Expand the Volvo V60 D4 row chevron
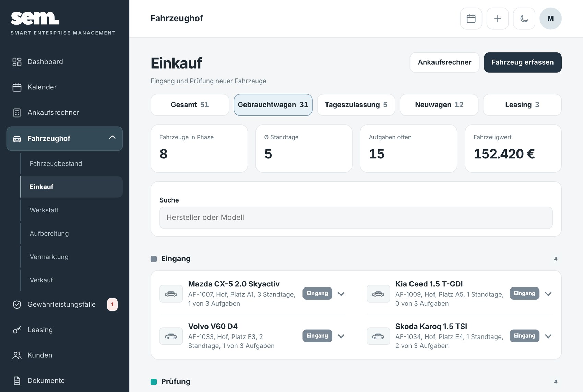 341,336
